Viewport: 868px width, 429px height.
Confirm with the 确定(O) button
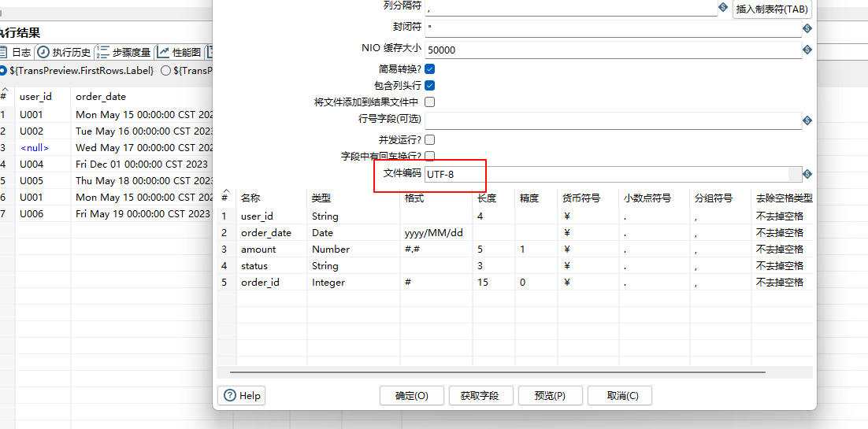pos(412,396)
